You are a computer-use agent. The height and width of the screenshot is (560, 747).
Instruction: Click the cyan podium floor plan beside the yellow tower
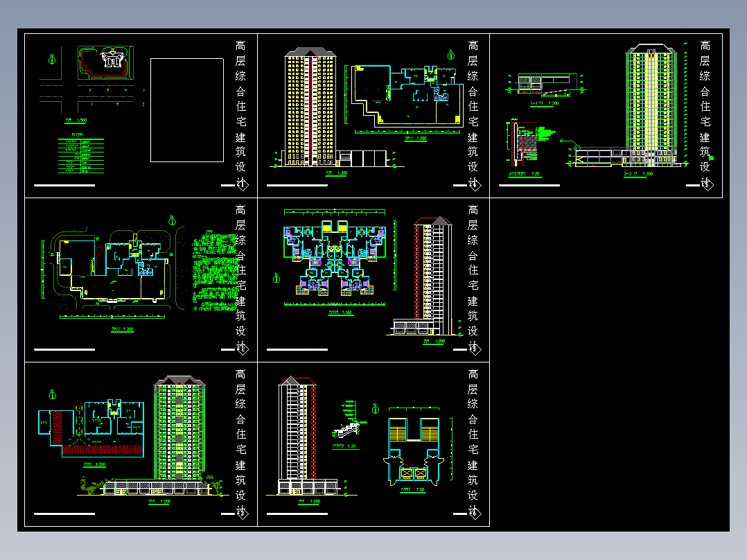click(x=407, y=97)
